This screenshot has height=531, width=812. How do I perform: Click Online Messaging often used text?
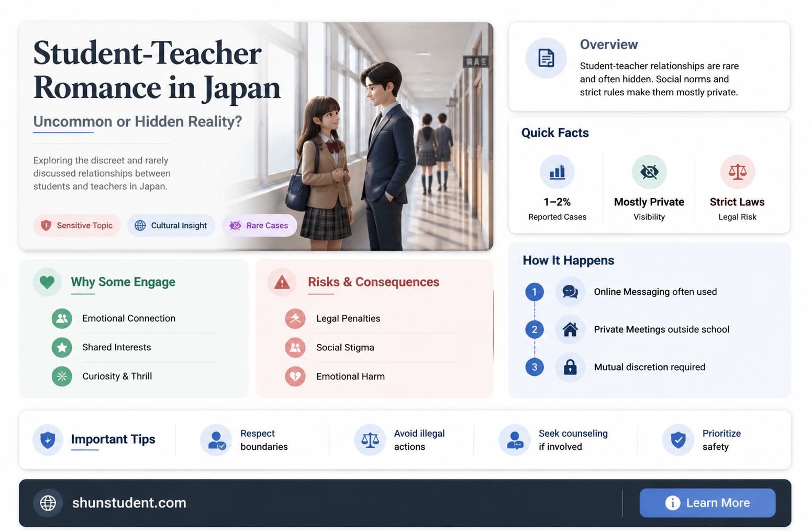655,292
